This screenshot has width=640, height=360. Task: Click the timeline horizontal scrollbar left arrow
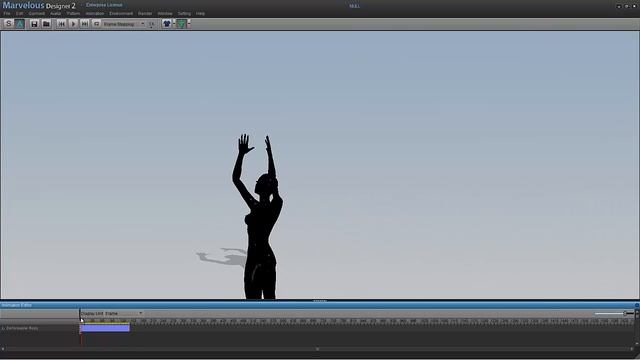pyautogui.click(x=3, y=349)
